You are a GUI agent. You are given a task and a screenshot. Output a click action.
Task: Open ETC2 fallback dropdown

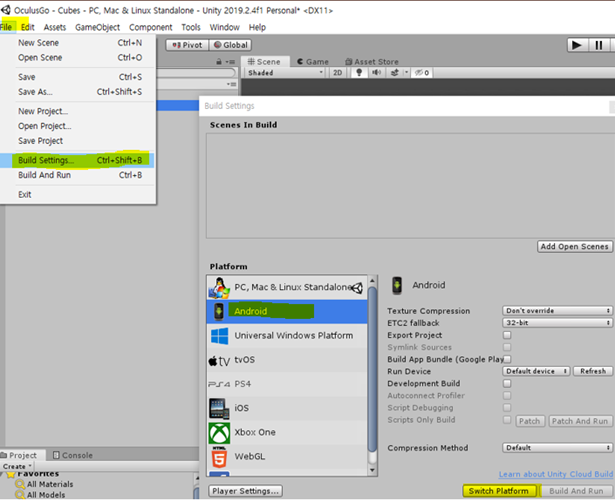click(x=557, y=323)
